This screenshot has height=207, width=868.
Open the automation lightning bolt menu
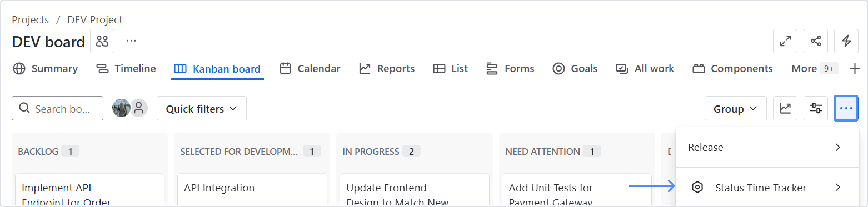[x=846, y=41]
